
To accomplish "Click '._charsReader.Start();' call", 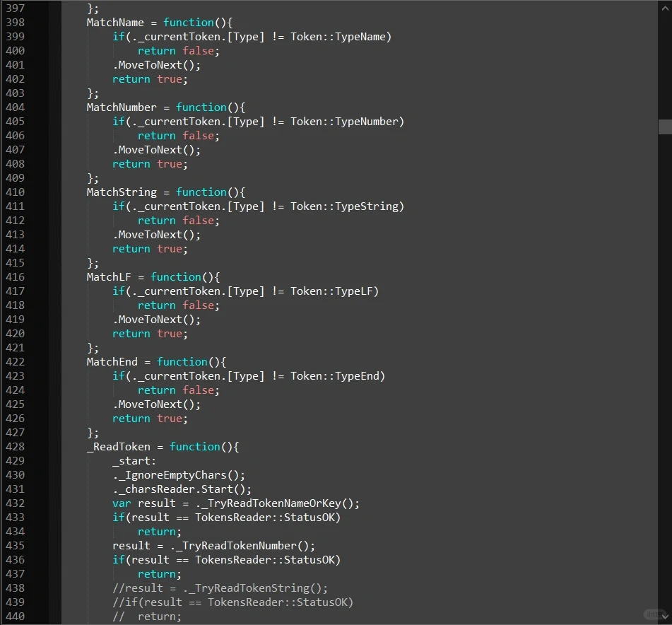I will tap(182, 489).
